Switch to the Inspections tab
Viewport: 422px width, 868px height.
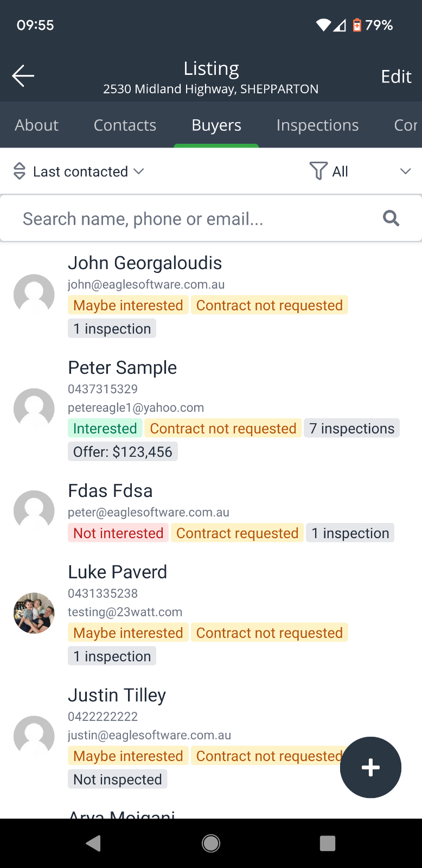pos(317,125)
